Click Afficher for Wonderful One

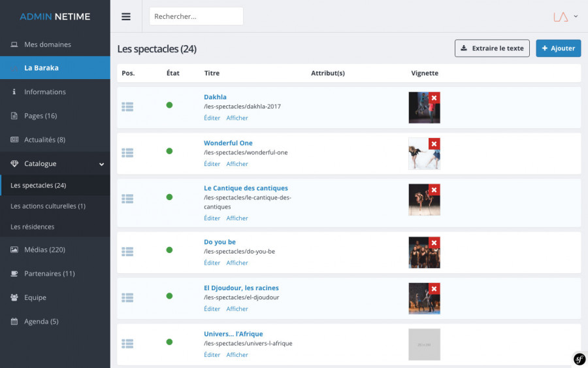tap(237, 164)
